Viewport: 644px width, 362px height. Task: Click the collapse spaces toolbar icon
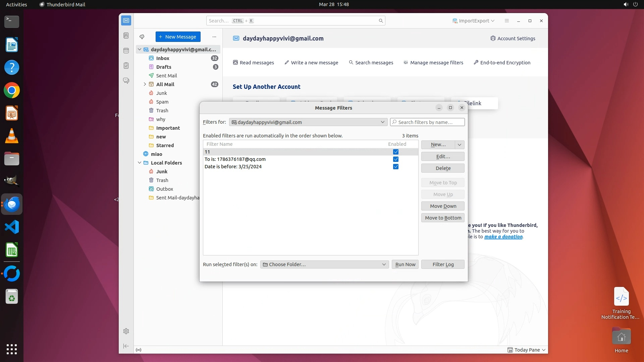pos(126,346)
